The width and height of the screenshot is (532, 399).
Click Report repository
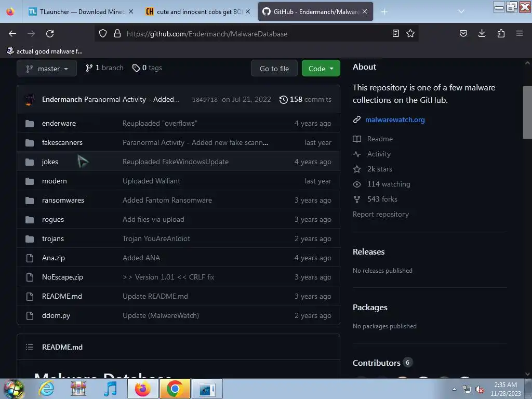[381, 215]
